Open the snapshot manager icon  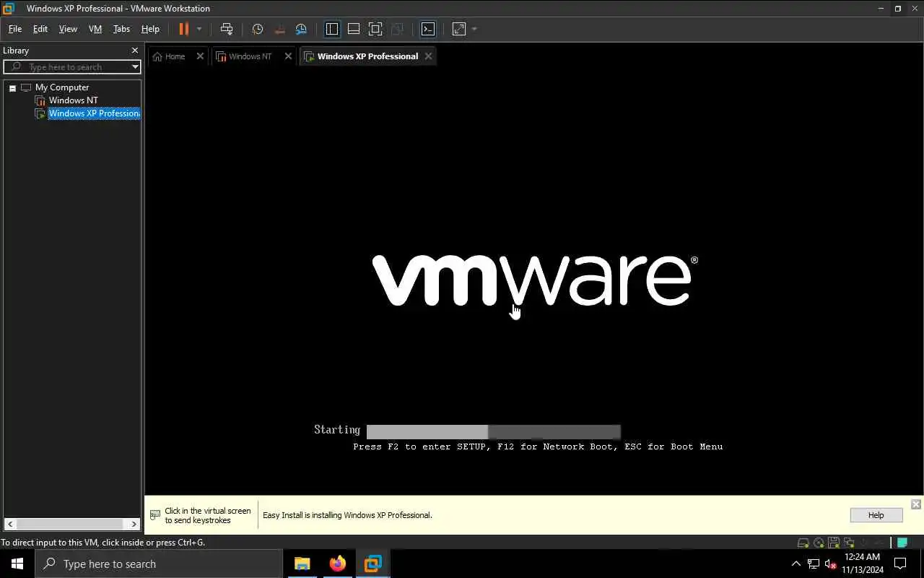[301, 29]
